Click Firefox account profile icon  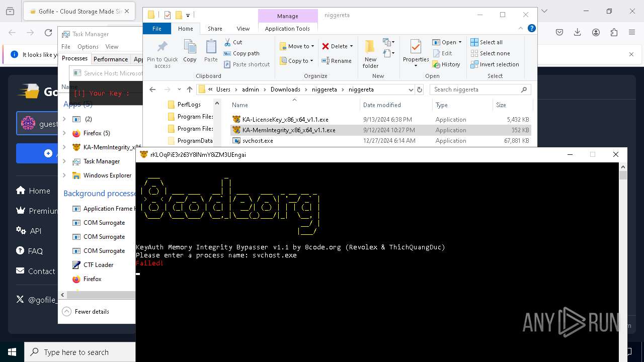pyautogui.click(x=596, y=33)
